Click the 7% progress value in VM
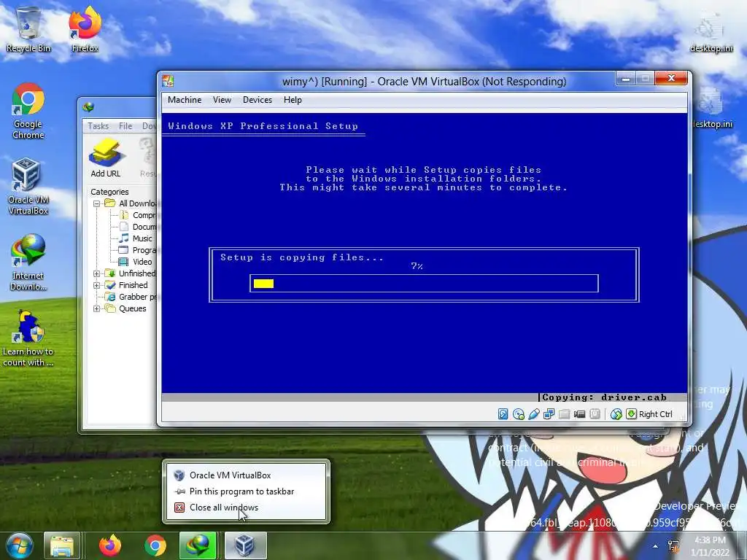The height and width of the screenshot is (560, 747). 417,266
